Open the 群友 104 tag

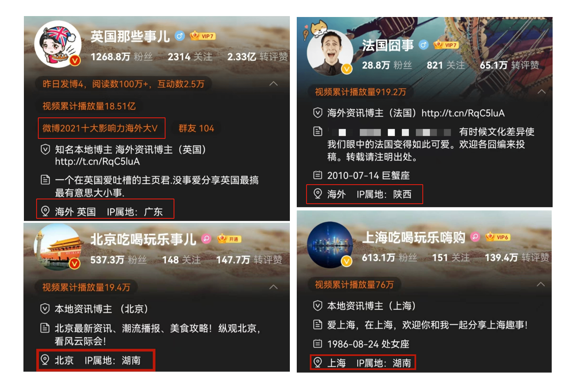pyautogui.click(x=196, y=128)
